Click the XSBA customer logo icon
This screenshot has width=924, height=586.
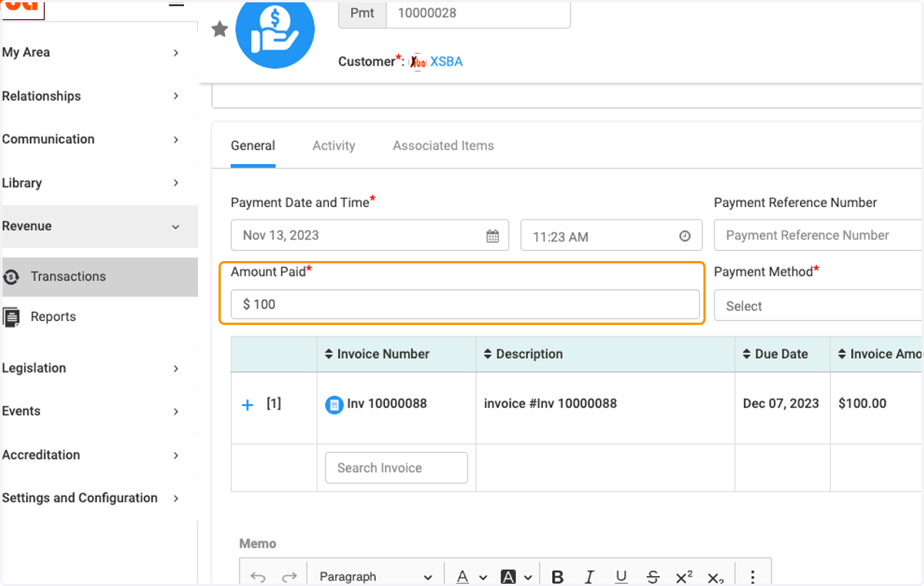(417, 62)
